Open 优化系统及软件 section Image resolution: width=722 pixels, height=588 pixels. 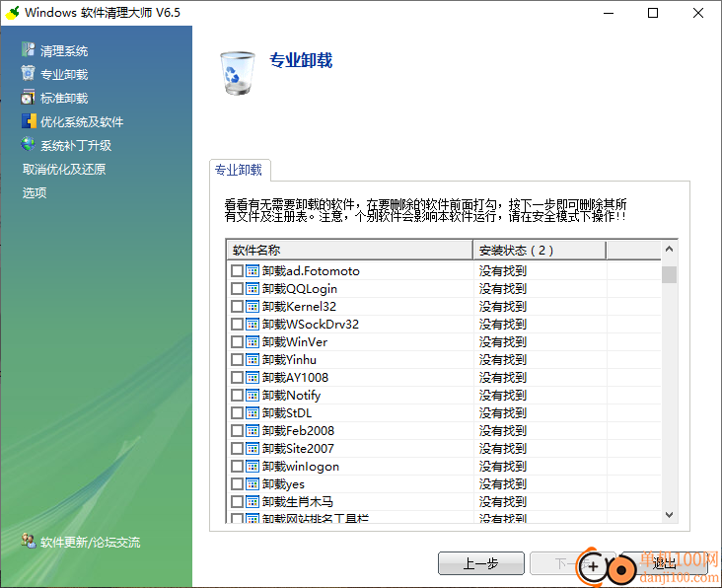tap(82, 122)
